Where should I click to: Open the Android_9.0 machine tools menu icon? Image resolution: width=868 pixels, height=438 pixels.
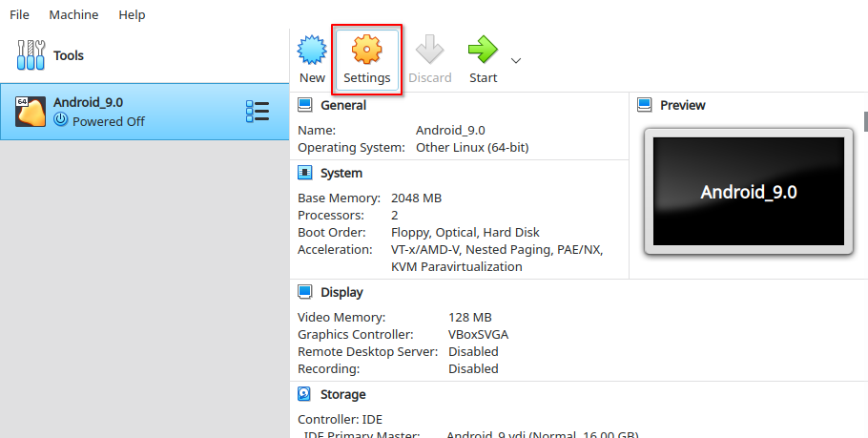coord(258,112)
